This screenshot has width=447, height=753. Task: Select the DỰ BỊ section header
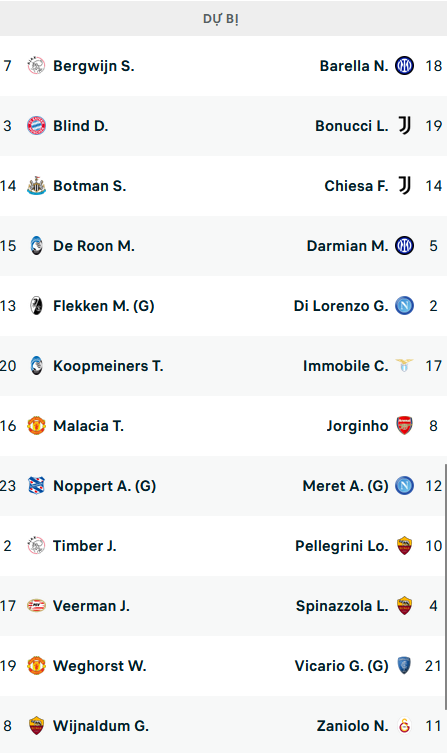(221, 19)
